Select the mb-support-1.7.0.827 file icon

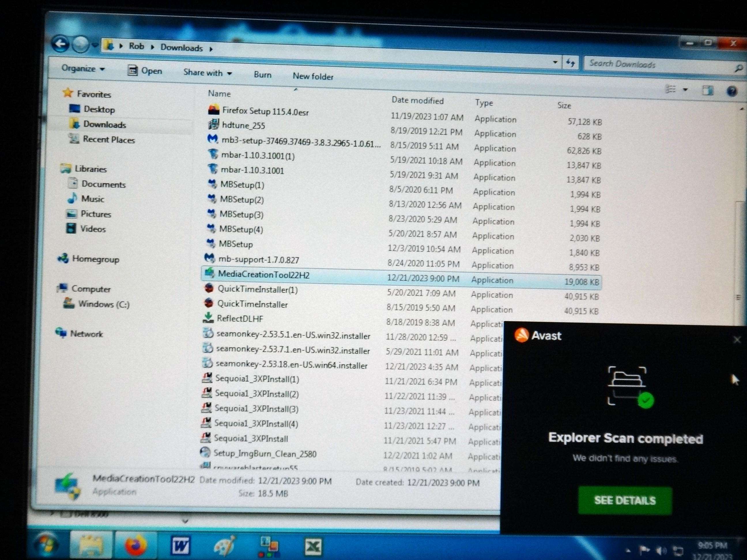(210, 258)
